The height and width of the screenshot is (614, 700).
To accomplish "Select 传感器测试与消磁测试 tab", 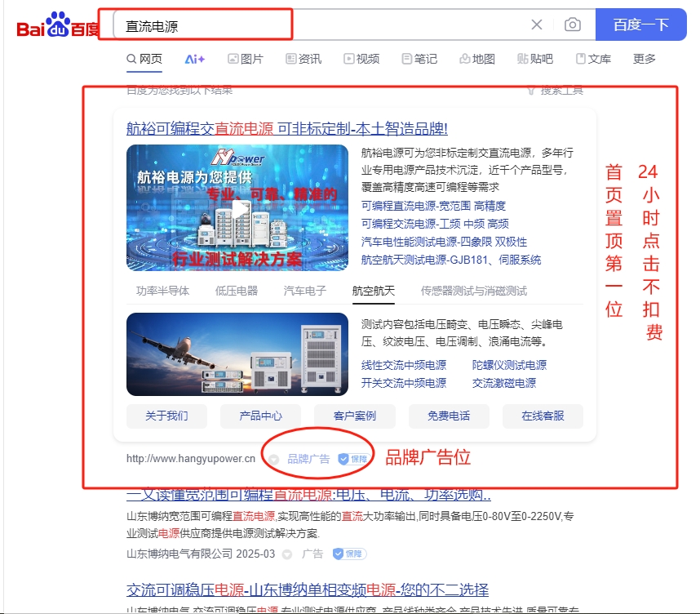I will [474, 291].
